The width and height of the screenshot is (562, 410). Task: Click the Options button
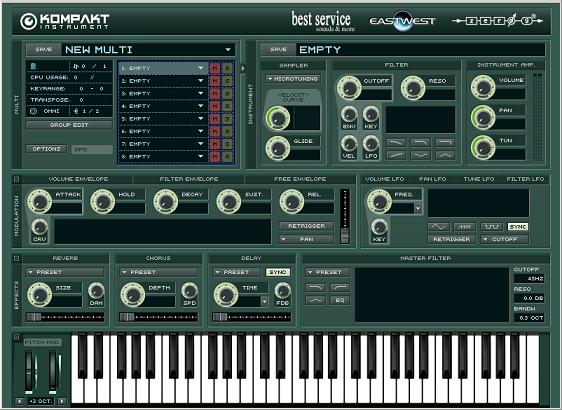pyautogui.click(x=47, y=149)
